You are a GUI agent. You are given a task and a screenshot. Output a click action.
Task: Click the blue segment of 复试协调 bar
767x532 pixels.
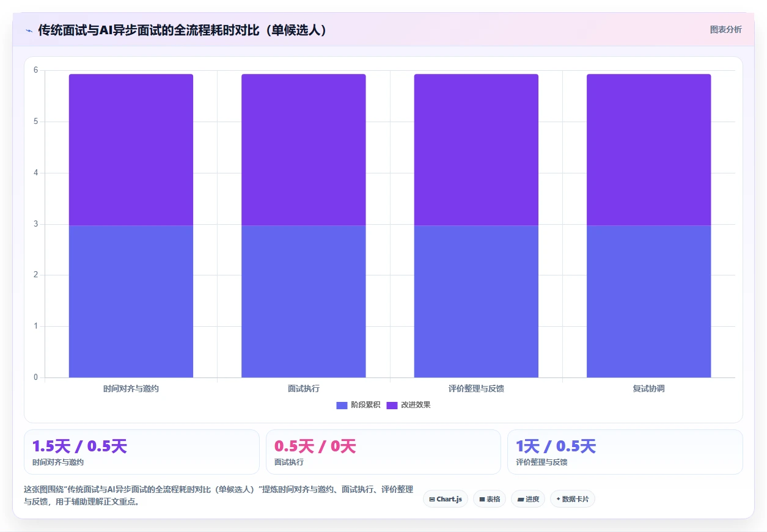click(649, 301)
